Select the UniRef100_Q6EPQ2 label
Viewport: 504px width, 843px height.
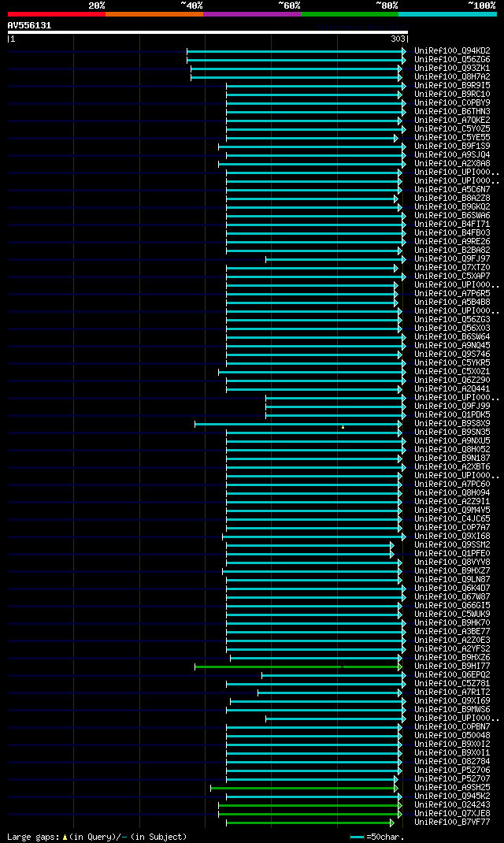[x=452, y=675]
